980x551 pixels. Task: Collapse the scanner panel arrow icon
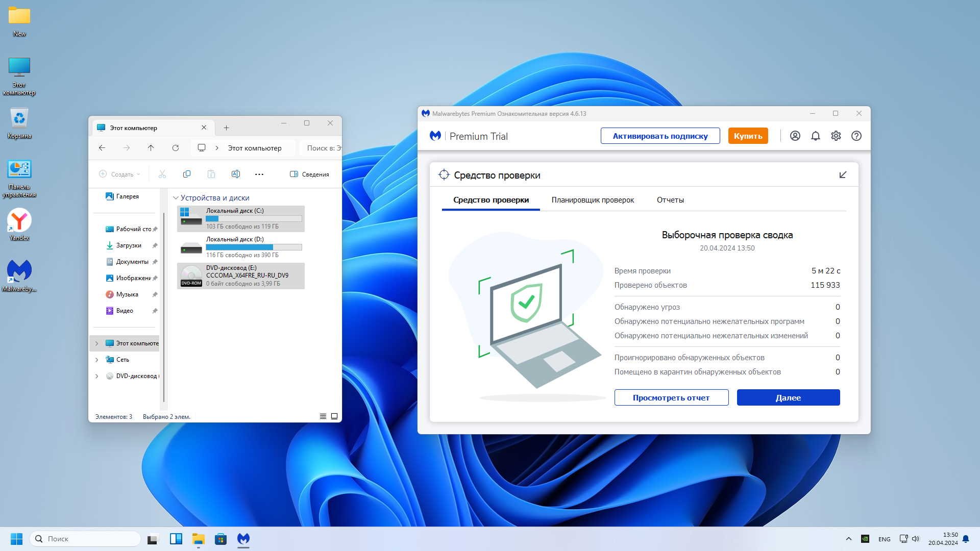click(x=843, y=175)
